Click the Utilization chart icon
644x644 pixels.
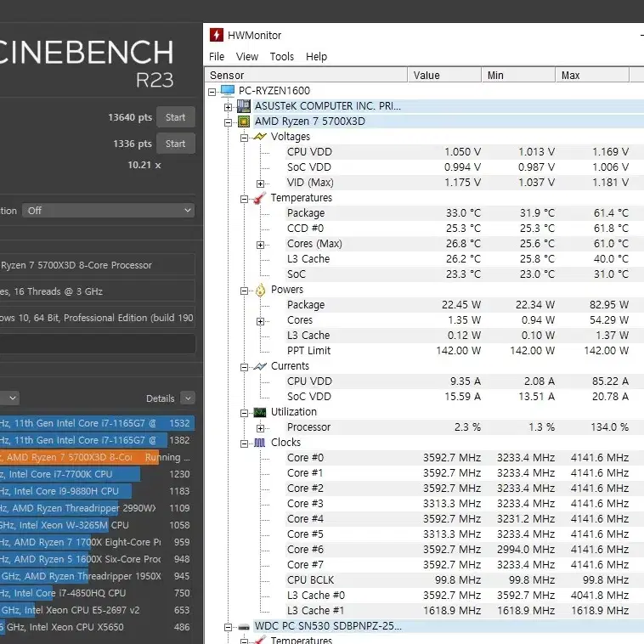(x=260, y=412)
